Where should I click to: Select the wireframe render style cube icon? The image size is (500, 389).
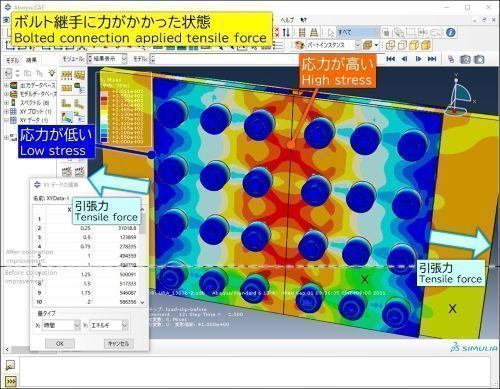click(390, 45)
